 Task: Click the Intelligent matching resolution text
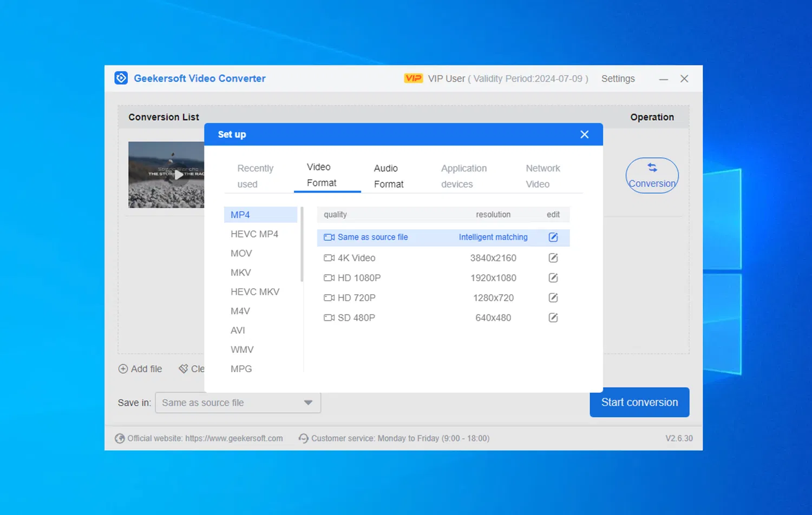point(493,237)
